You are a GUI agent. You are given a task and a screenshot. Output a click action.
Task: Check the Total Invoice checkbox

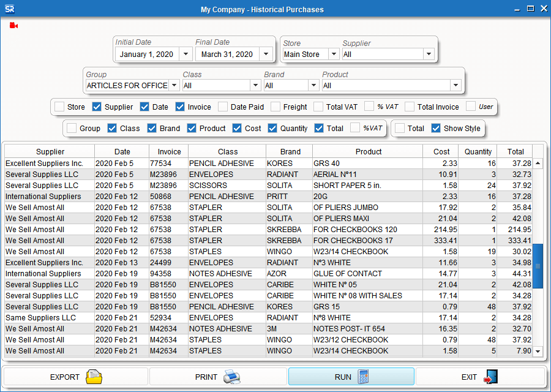pyautogui.click(x=410, y=107)
